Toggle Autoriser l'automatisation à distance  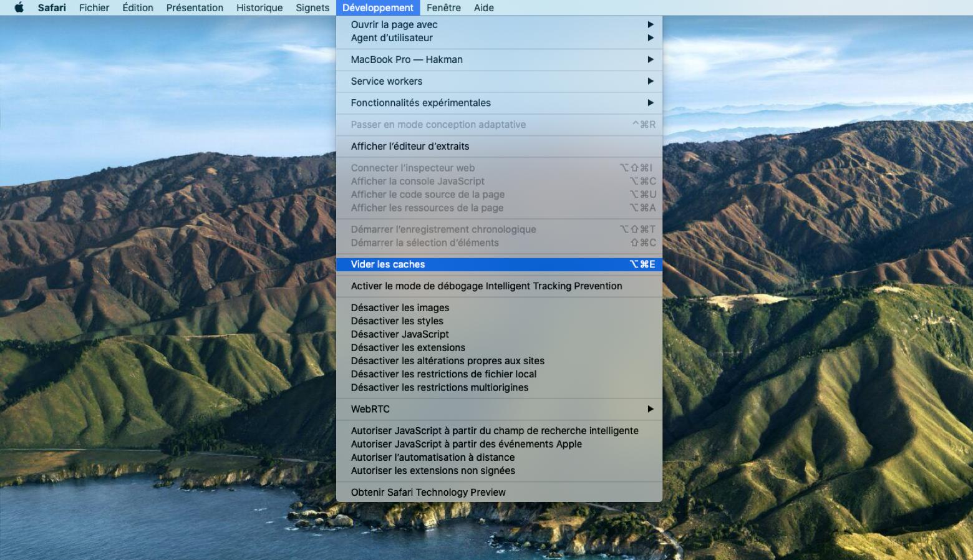pyautogui.click(x=499, y=457)
